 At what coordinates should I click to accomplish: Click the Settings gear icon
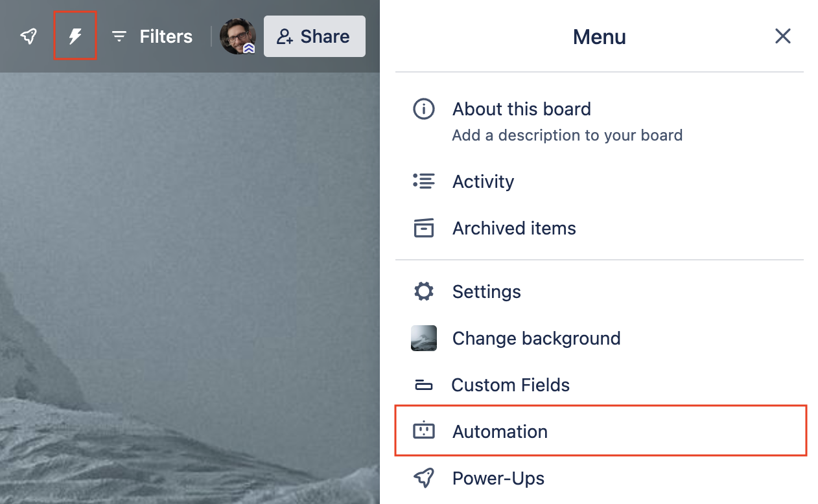[x=424, y=292]
